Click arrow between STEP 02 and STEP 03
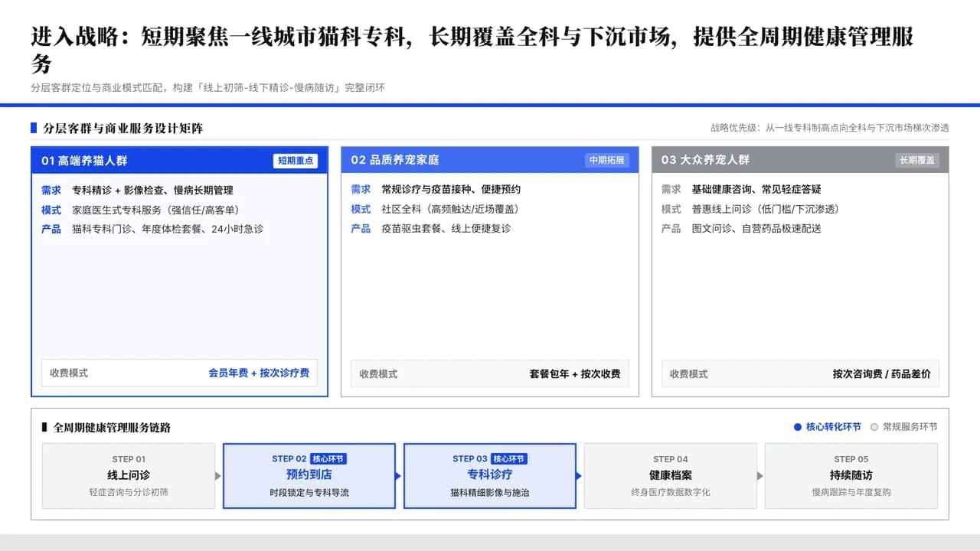Image resolution: width=980 pixels, height=551 pixels. coord(398,476)
